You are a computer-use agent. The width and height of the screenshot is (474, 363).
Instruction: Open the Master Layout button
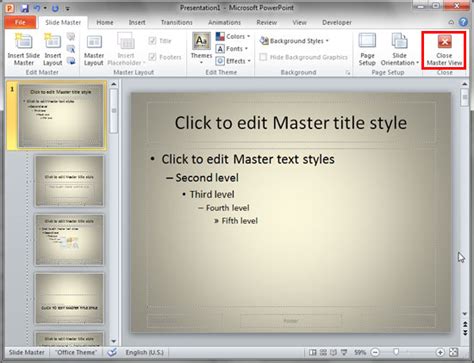pyautogui.click(x=94, y=49)
